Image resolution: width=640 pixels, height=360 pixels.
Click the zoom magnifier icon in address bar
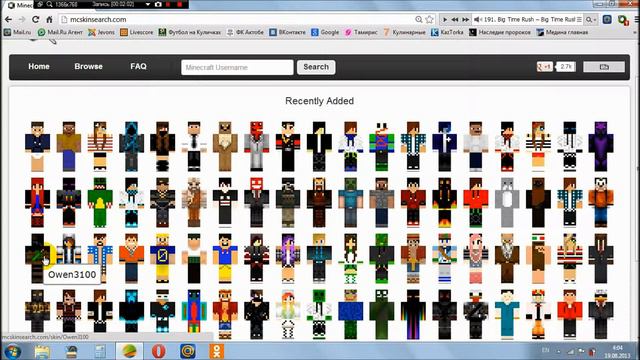coord(419,19)
